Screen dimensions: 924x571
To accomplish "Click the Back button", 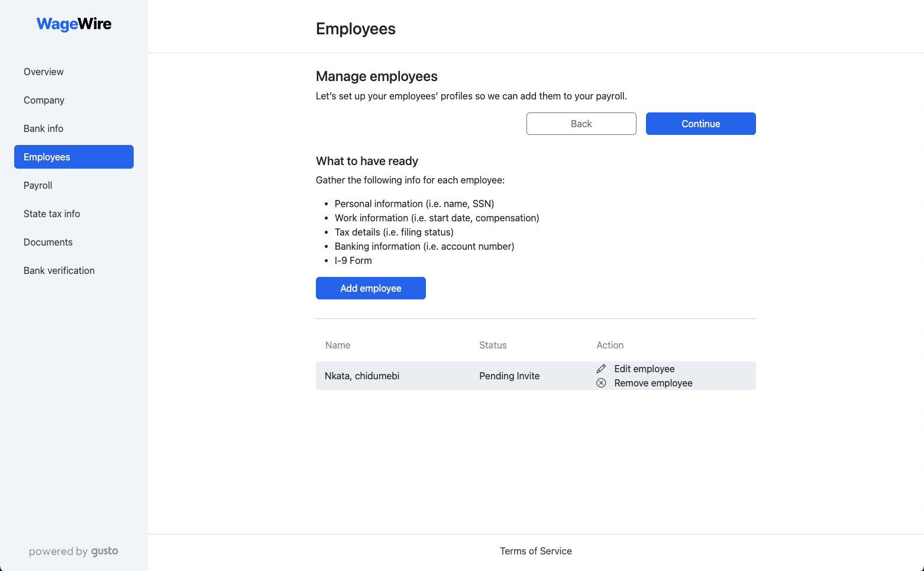I will point(581,124).
